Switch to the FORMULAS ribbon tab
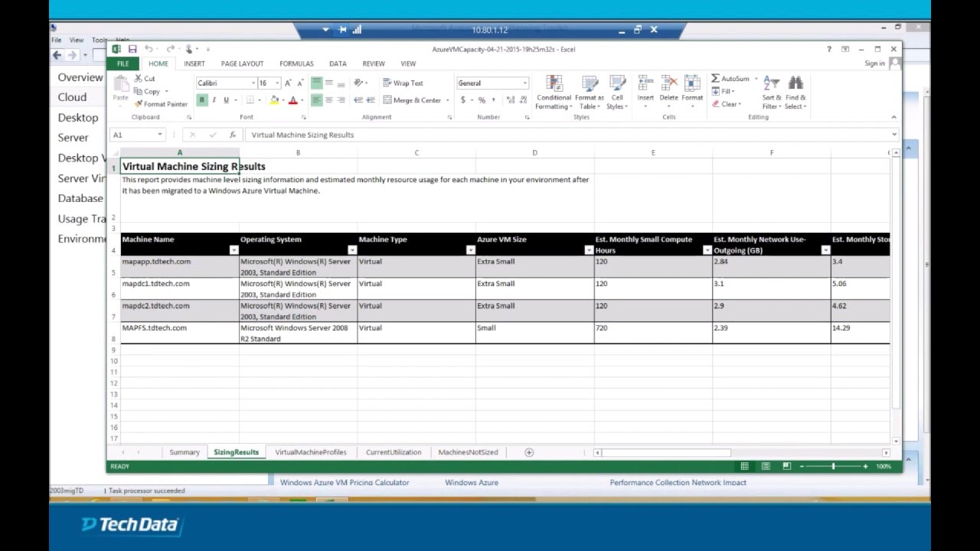The image size is (980, 551). pos(296,64)
